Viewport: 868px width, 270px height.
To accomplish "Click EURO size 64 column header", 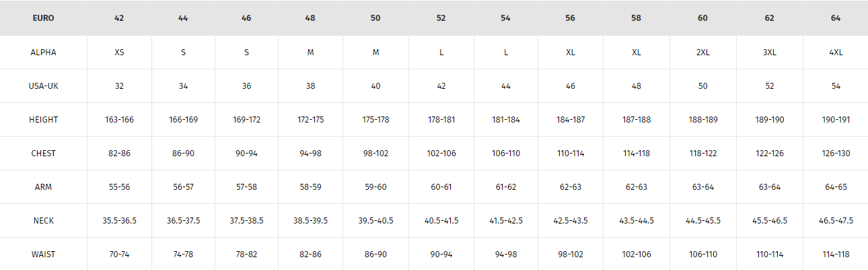I will pos(836,18).
